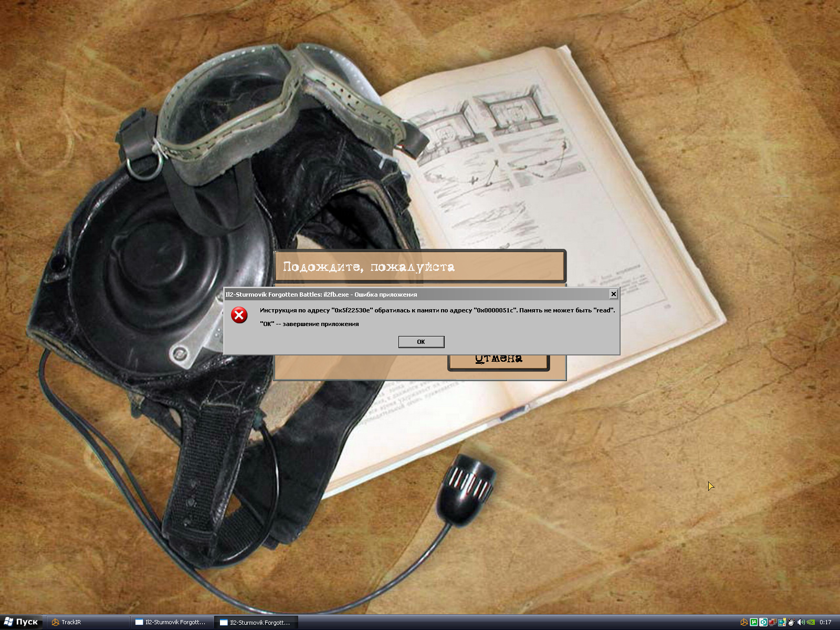The height and width of the screenshot is (630, 840).
Task: Open the Пуск start menu
Action: click(x=21, y=622)
